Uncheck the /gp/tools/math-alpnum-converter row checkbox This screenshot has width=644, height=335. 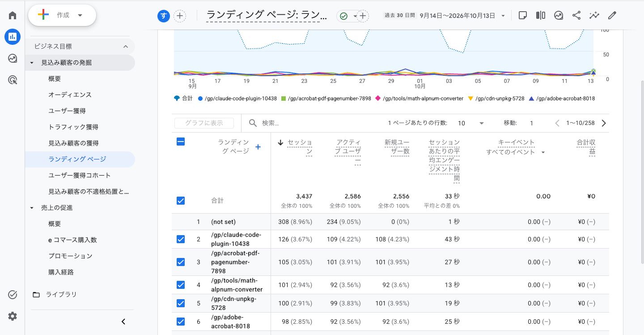tap(181, 285)
